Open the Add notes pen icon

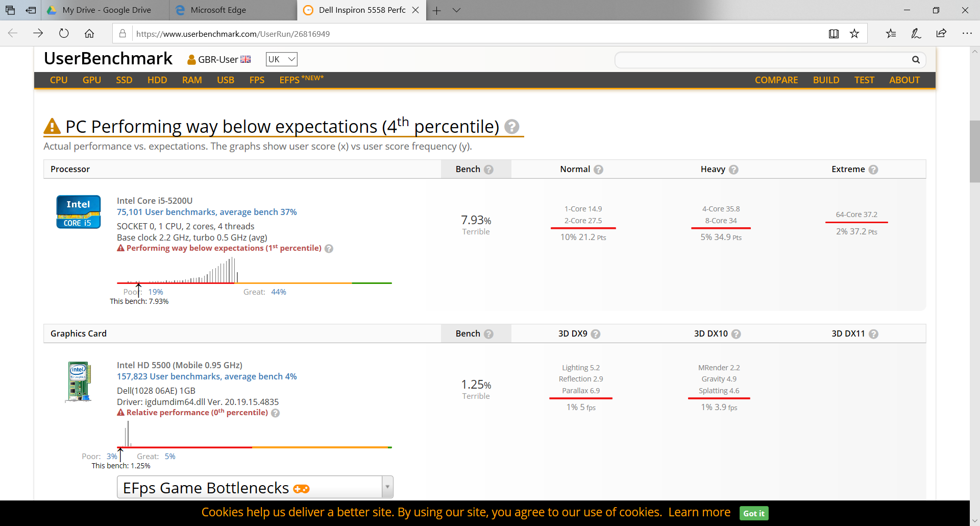916,34
